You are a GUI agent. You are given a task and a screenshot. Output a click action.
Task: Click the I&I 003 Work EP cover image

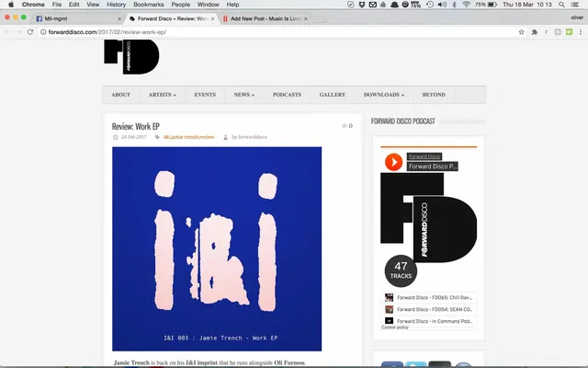[217, 249]
